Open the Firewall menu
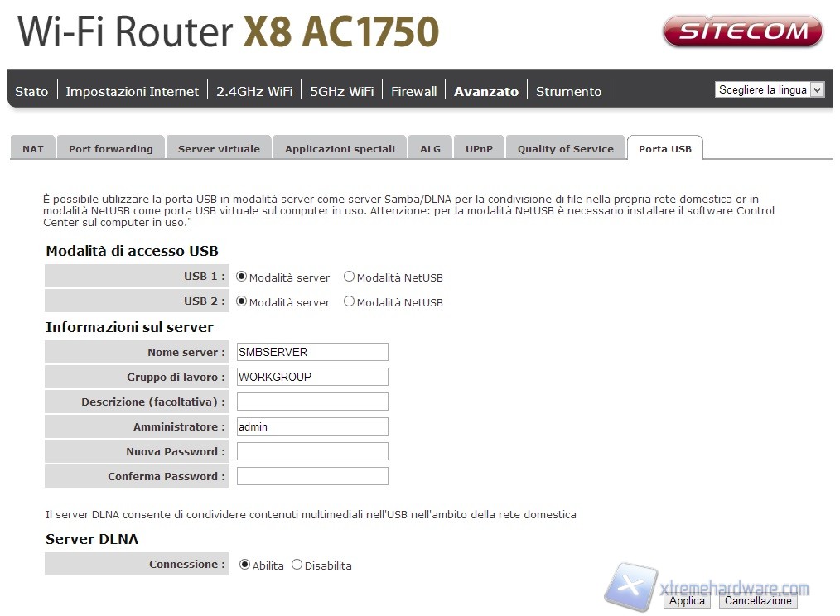The image size is (840, 616). [x=414, y=92]
